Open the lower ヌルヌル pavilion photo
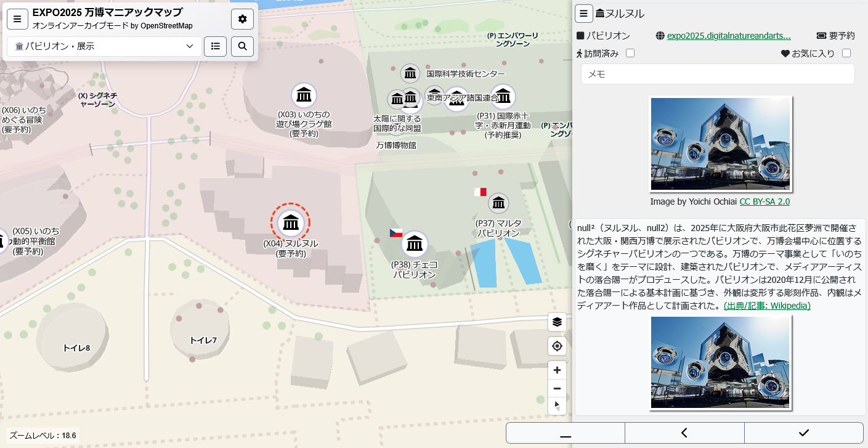868x448 pixels. (x=720, y=362)
